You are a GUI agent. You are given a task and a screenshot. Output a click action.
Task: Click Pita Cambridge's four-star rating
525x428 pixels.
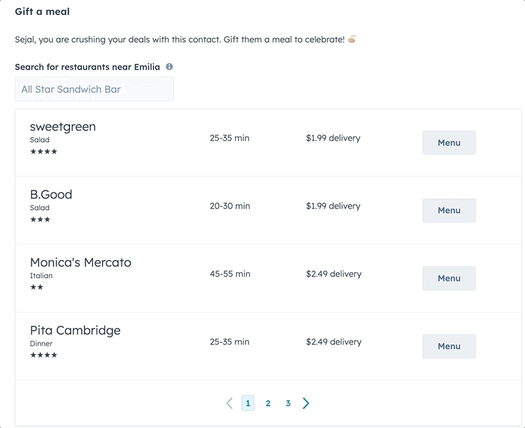pos(44,355)
